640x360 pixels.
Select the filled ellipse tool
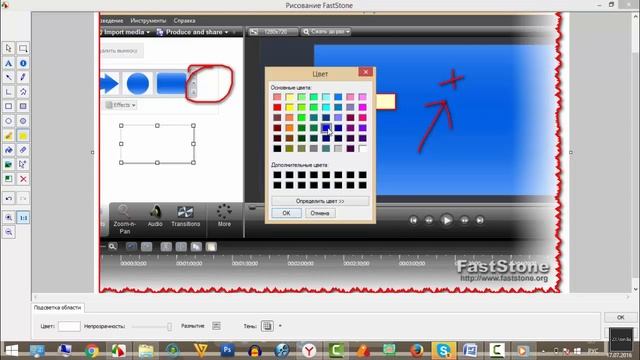point(23,121)
